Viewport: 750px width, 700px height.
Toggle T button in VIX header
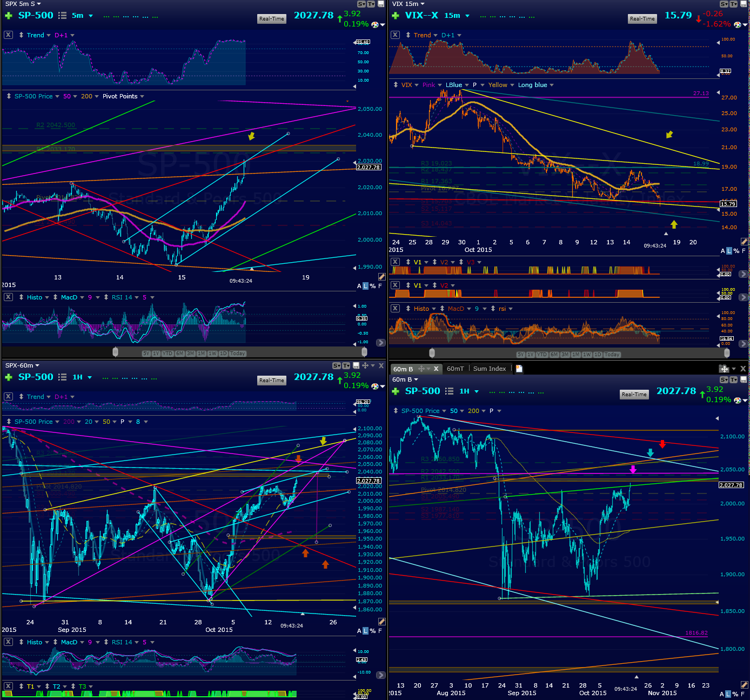(733, 4)
